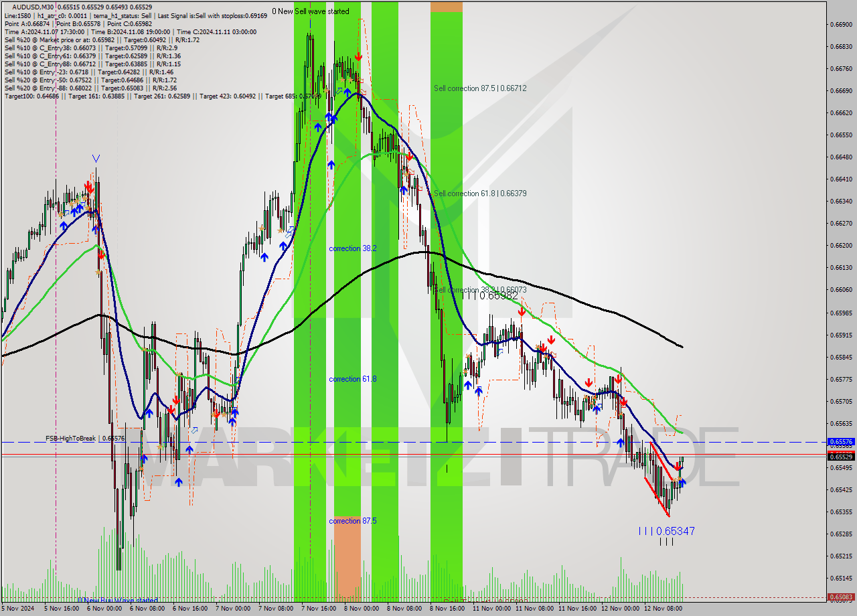Click the 0.65705 price axis label
The image size is (857, 616).
pyautogui.click(x=841, y=402)
